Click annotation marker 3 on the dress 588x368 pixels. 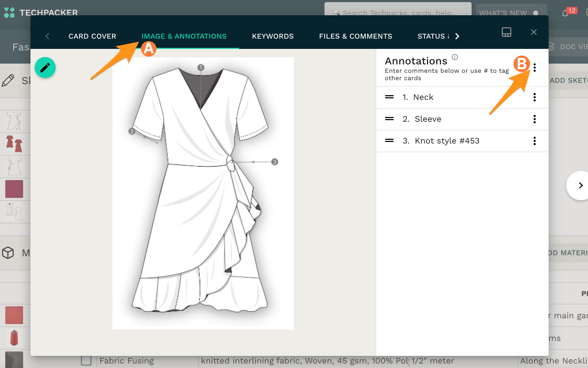(x=275, y=162)
